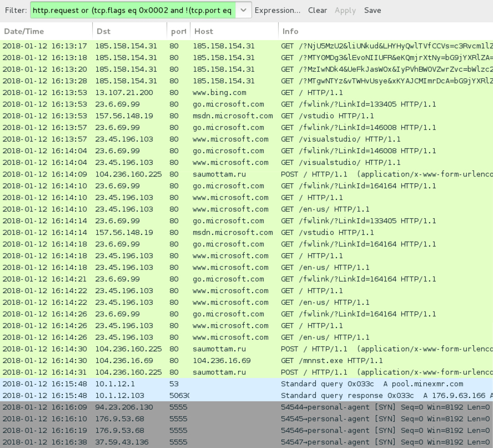The width and height of the screenshot is (493, 448).
Task: Apply the display filter
Action: pos(345,11)
